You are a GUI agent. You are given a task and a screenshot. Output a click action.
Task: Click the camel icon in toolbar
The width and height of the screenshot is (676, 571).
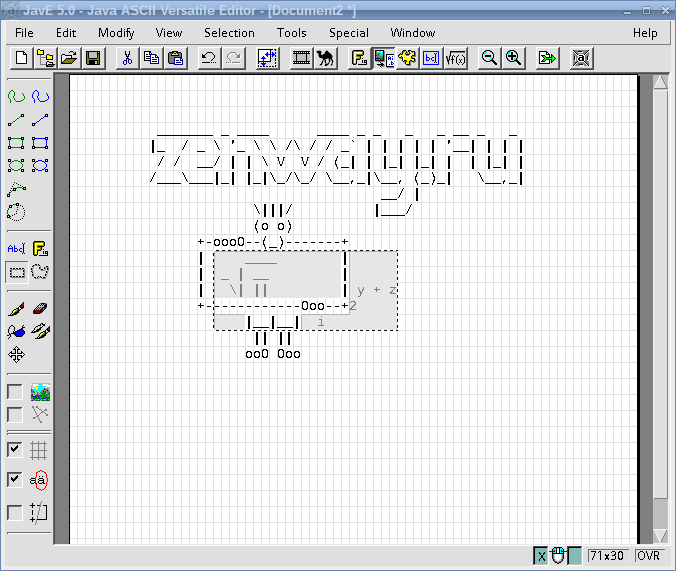(325, 58)
